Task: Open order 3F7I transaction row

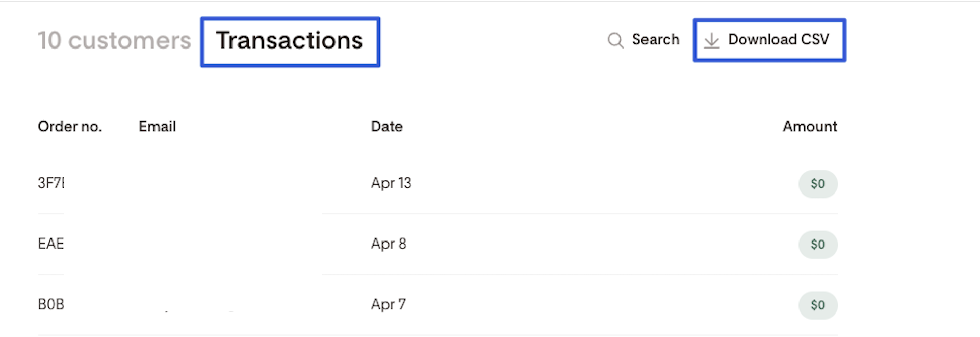Action: pyautogui.click(x=51, y=183)
